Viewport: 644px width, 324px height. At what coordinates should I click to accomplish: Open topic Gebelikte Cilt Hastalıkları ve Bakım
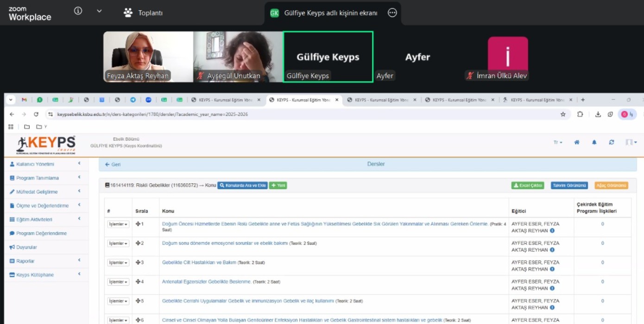[199, 262]
